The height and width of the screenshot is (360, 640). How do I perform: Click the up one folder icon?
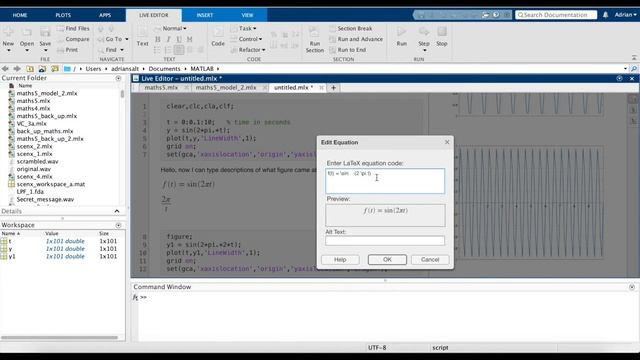click(30, 69)
